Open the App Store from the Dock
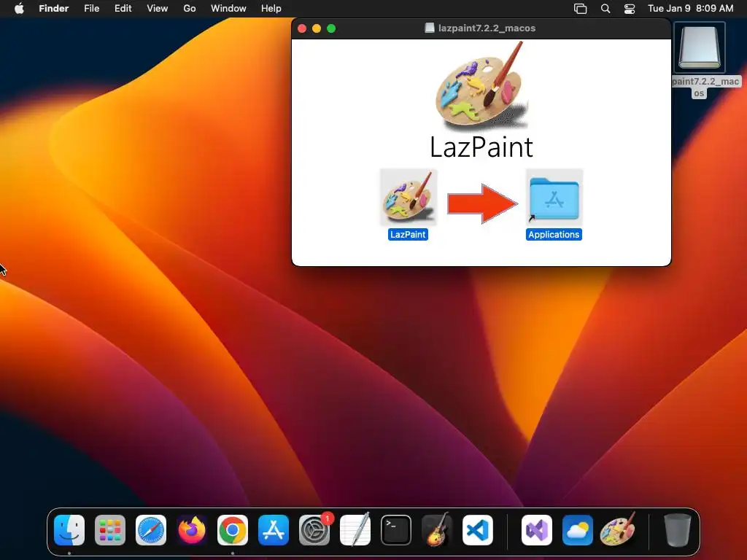The width and height of the screenshot is (747, 560). [x=274, y=530]
